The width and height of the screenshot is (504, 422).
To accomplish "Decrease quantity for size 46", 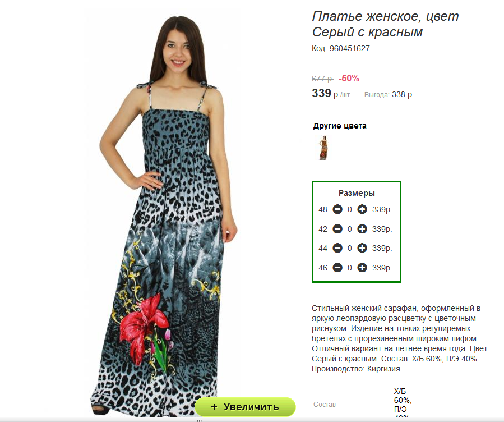I will tap(337, 268).
